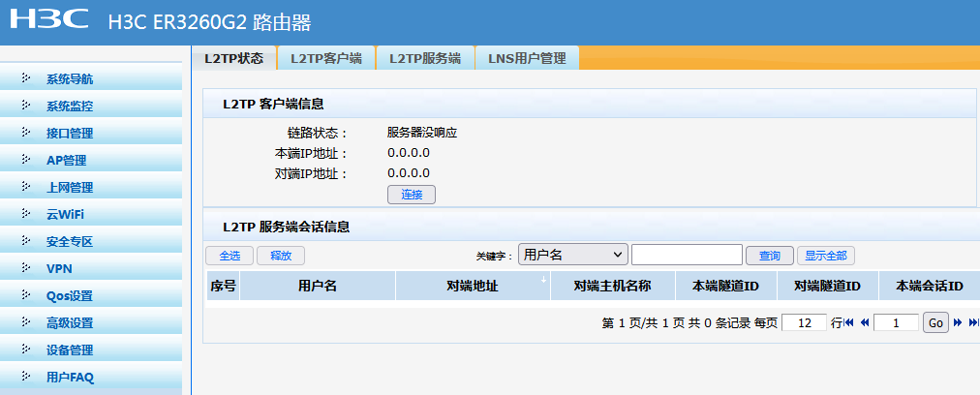Sort by 本端隧道ID column header
The image size is (980, 395).
tap(725, 287)
